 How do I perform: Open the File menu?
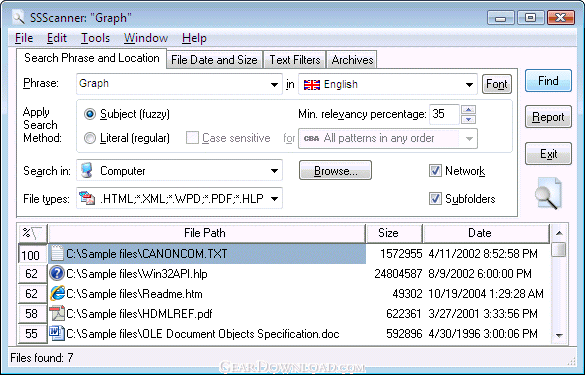point(24,38)
